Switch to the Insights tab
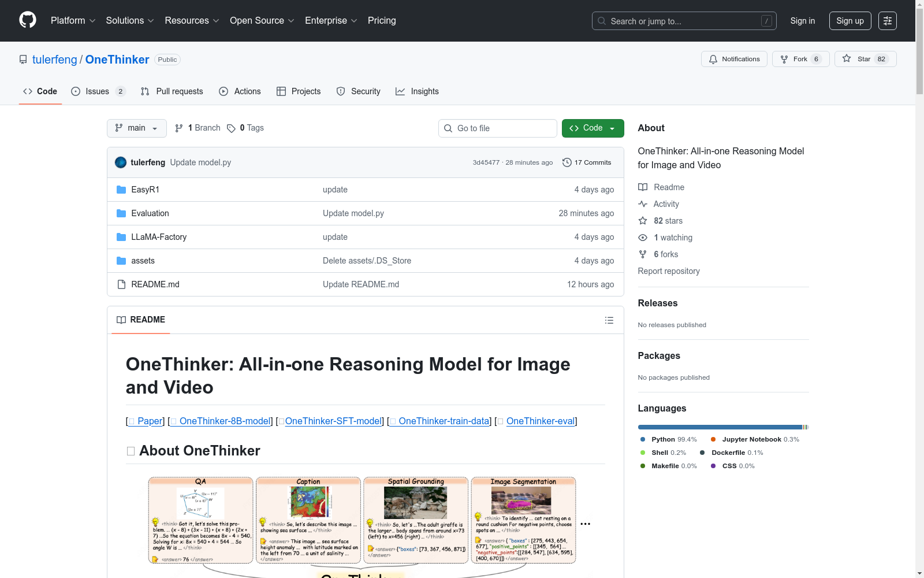The image size is (924, 578). pyautogui.click(x=417, y=91)
